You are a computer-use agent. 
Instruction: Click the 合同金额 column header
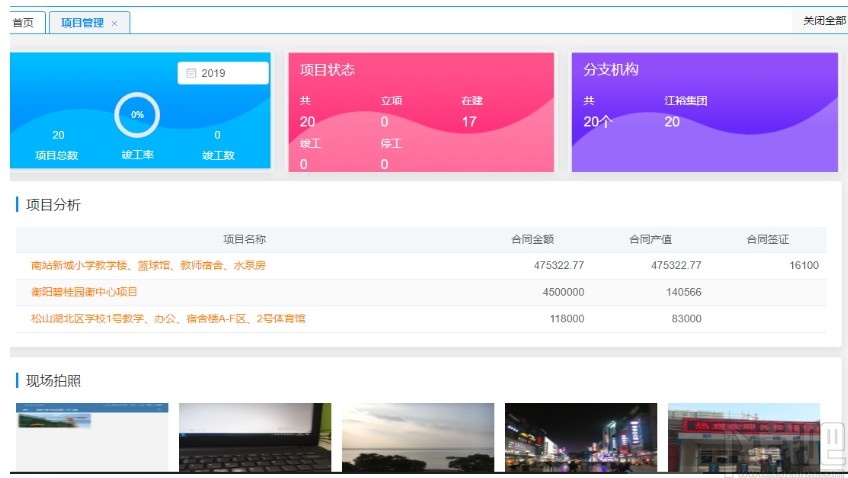tap(533, 239)
